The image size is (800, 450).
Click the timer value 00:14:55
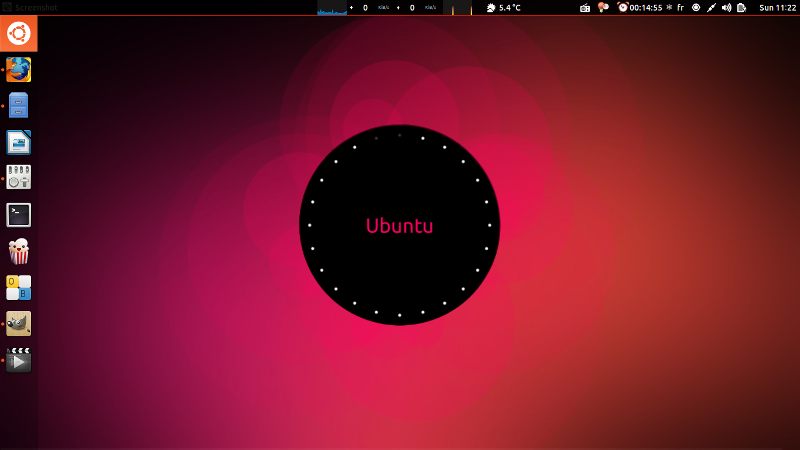tap(646, 8)
